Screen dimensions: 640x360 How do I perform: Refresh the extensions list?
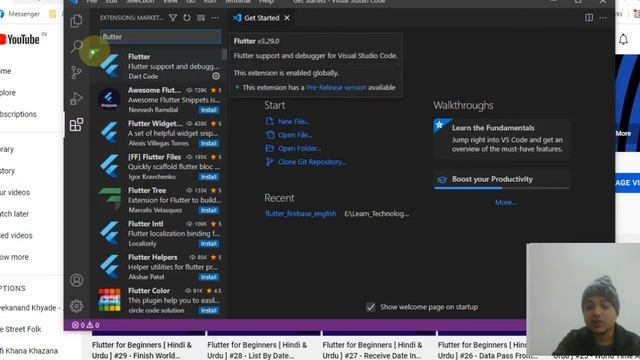click(187, 18)
